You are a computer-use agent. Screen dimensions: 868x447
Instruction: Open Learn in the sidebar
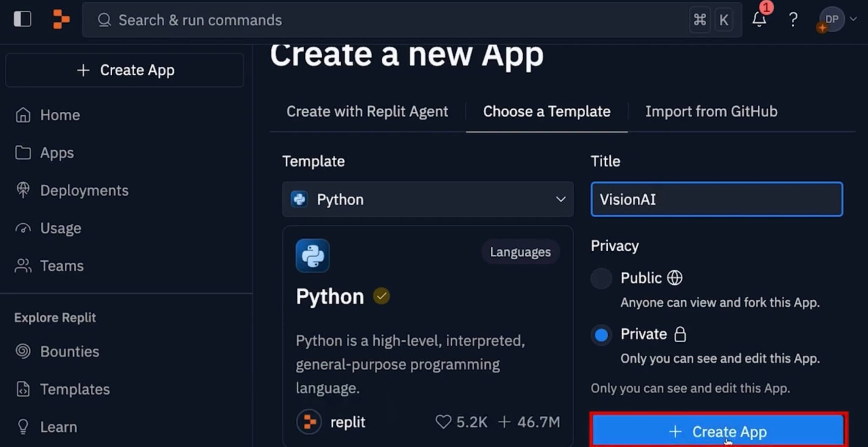(x=58, y=427)
